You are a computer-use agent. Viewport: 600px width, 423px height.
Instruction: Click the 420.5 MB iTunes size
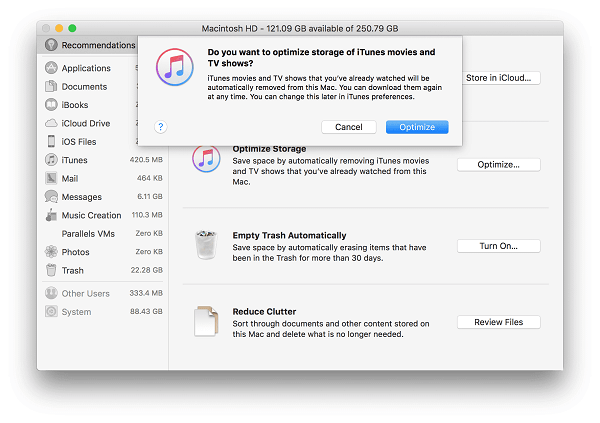(146, 160)
